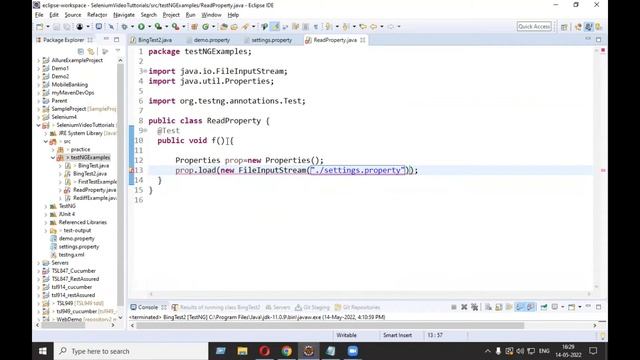The image size is (640, 360).
Task: Open the Display Selected Console dropdown
Action: pyautogui.click(x=562, y=307)
